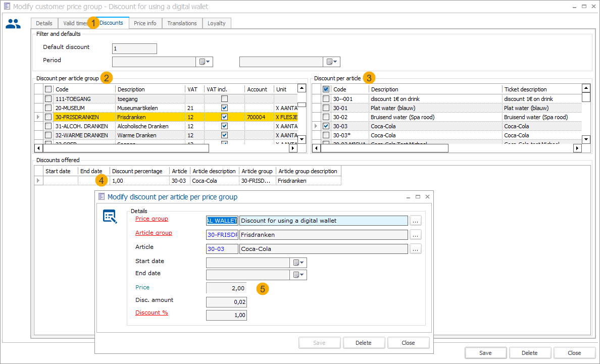
Task: Click the customers icon in left panel
Action: (13, 24)
